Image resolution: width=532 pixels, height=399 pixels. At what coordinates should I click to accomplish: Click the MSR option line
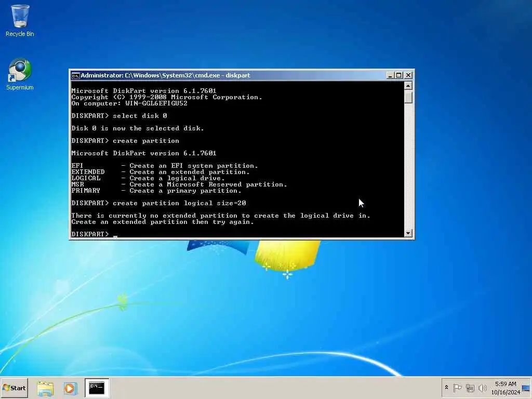click(179, 184)
